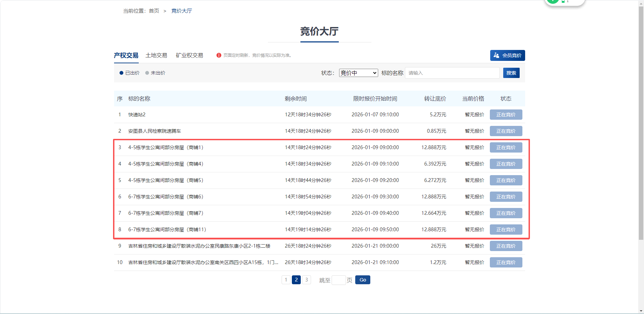Go to page 3 of results
Viewport: 644px width, 314px height.
click(x=307, y=280)
